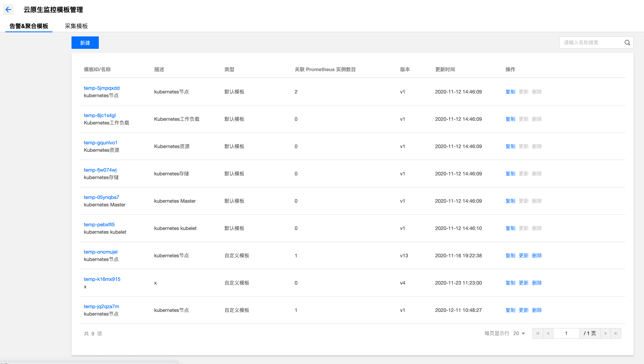Copy (复制) template temp-gqunlvo1

click(x=510, y=146)
